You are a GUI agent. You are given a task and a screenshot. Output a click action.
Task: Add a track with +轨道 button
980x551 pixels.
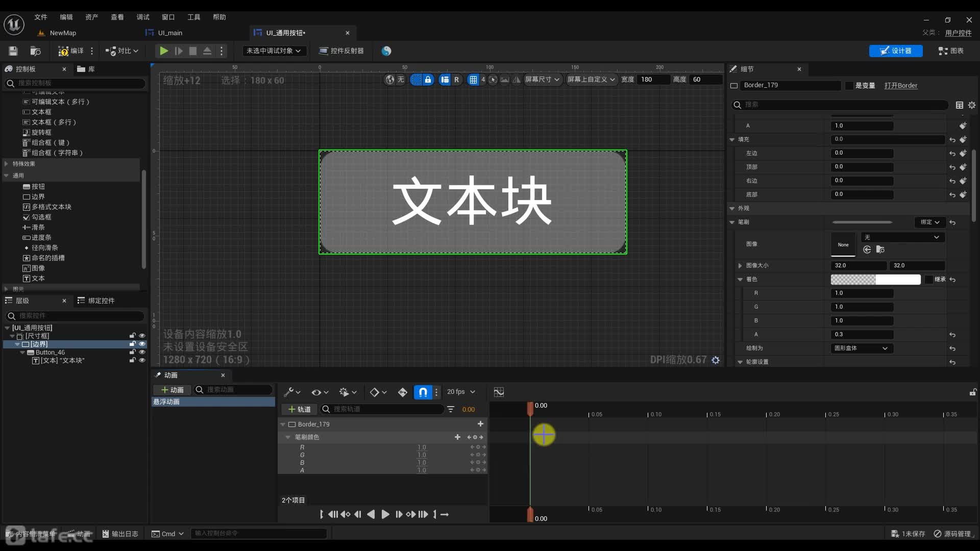299,409
